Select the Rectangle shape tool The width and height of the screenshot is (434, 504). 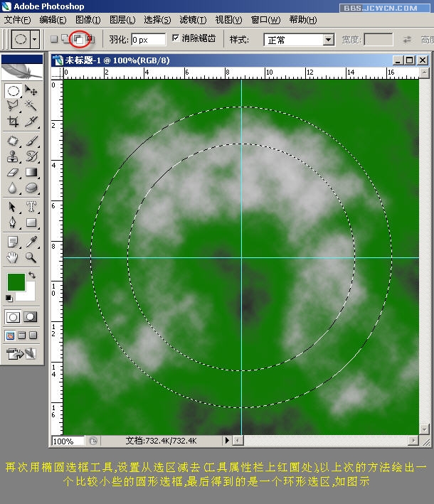31,222
